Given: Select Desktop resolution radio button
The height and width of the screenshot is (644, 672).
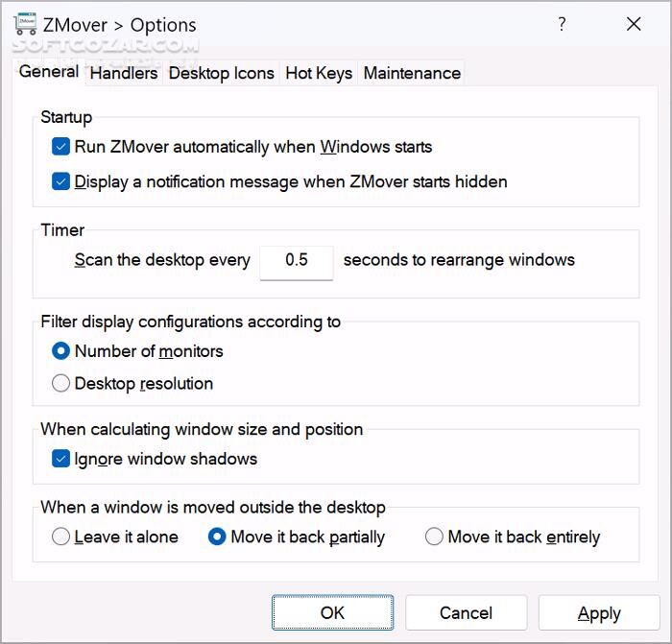Looking at the screenshot, I should 61,384.
